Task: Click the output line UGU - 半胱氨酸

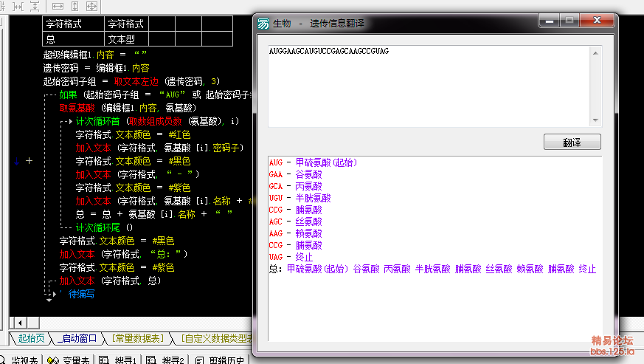Action: (300, 199)
